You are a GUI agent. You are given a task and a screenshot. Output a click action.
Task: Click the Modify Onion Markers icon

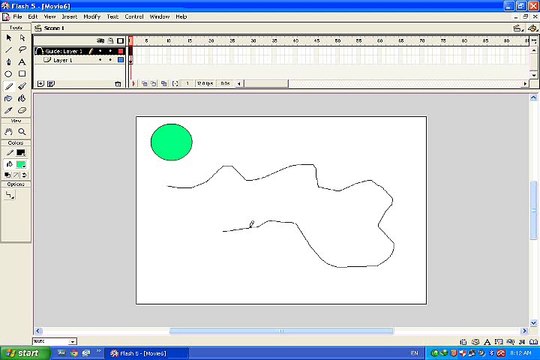(175, 83)
